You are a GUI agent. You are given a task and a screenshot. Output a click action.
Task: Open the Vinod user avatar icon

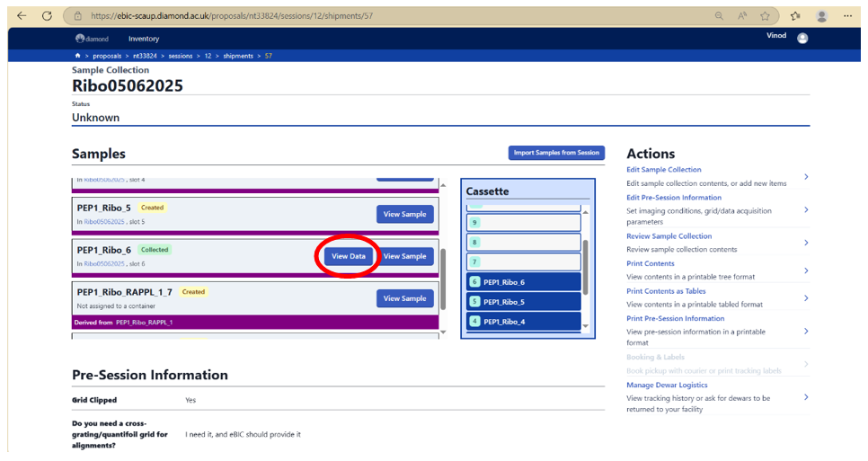point(802,38)
